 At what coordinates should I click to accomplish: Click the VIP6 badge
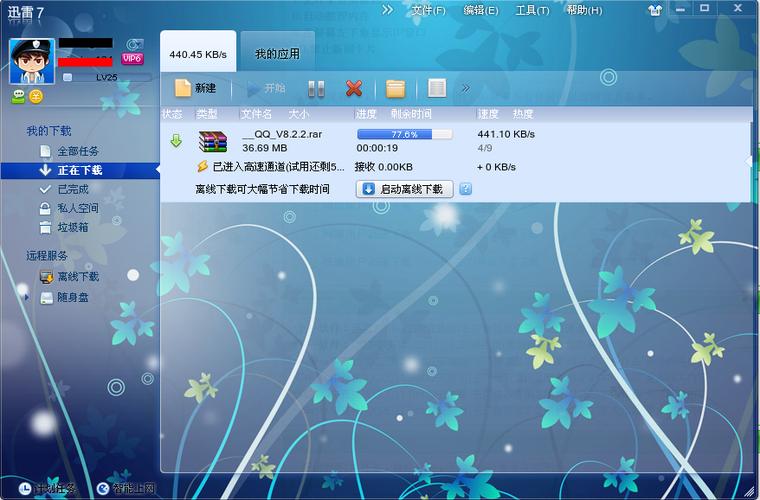point(132,59)
